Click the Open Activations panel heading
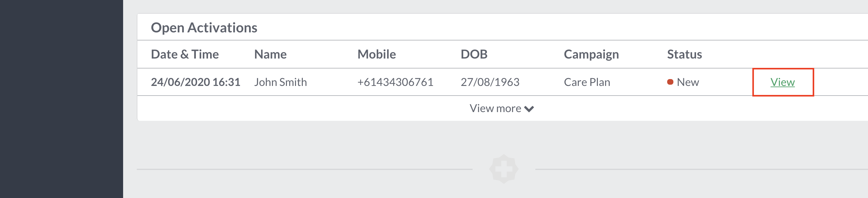868x198 pixels. coord(204,28)
